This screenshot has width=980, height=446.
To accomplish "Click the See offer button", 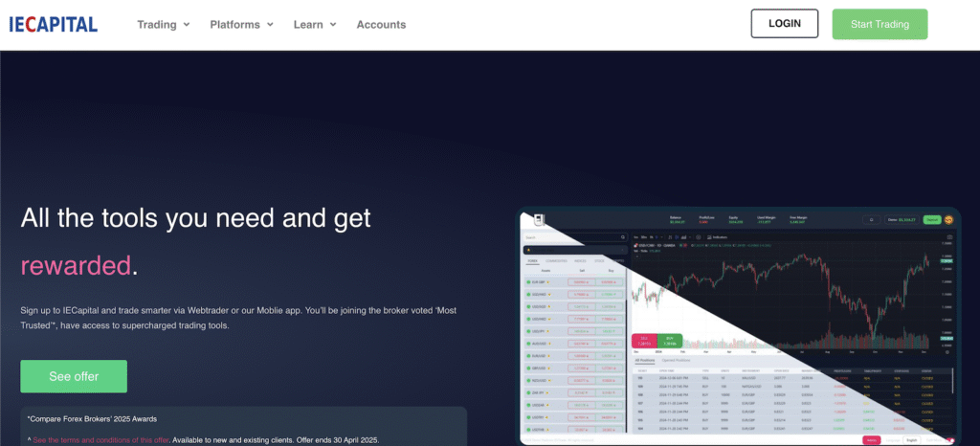I will click(74, 377).
